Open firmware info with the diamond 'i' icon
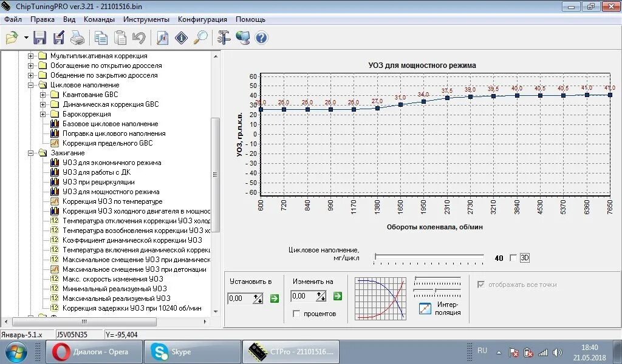 pos(181,38)
